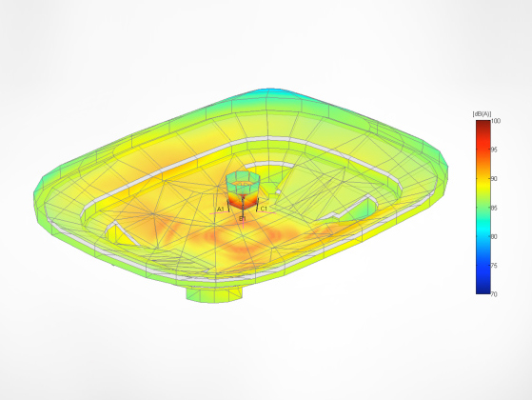The height and width of the screenshot is (400, 532).
Task: Click the 90 mark on color scale
Action: pyautogui.click(x=494, y=179)
